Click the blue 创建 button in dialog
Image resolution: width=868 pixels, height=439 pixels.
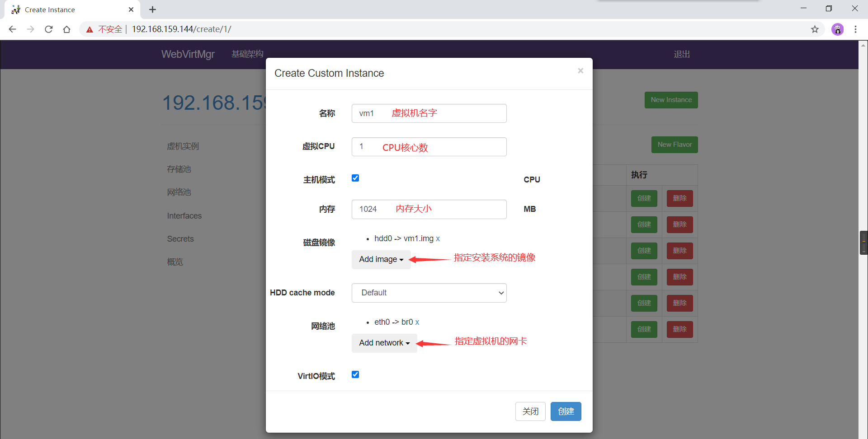pyautogui.click(x=566, y=411)
